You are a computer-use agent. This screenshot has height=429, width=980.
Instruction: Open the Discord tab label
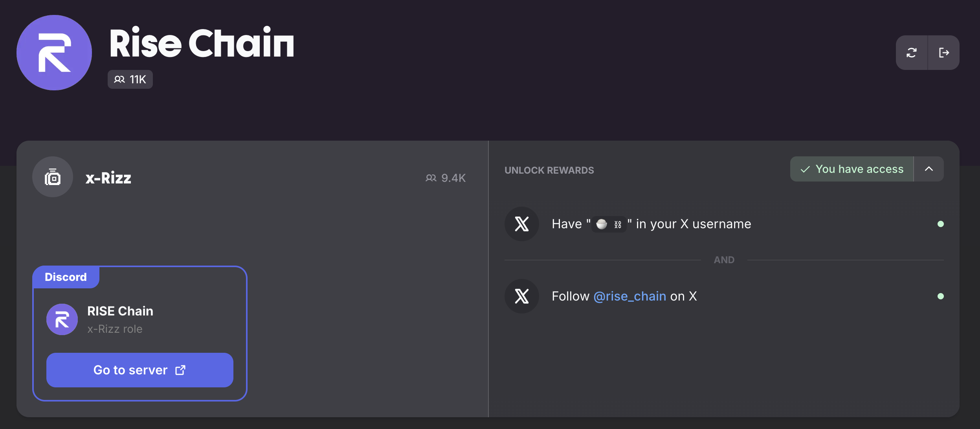point(66,277)
